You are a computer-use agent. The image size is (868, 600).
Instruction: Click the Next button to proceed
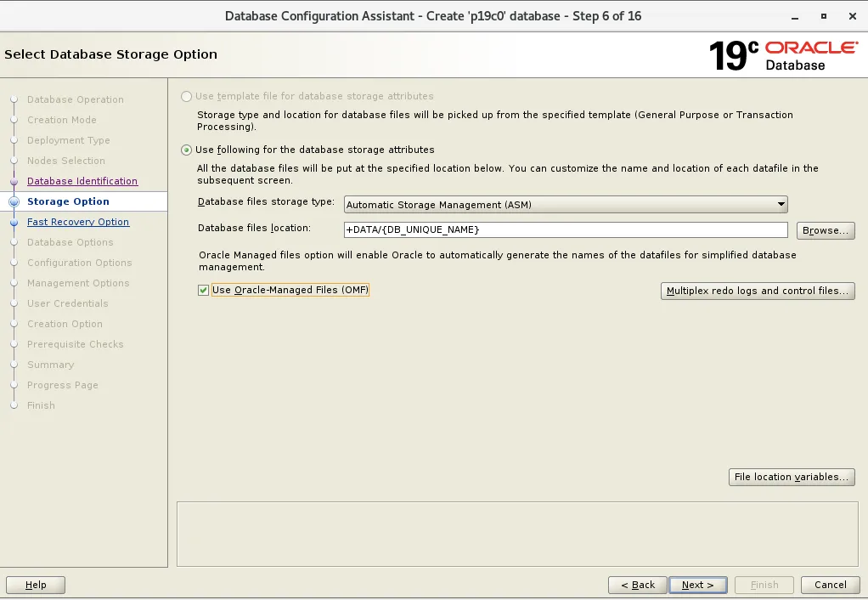coord(697,585)
